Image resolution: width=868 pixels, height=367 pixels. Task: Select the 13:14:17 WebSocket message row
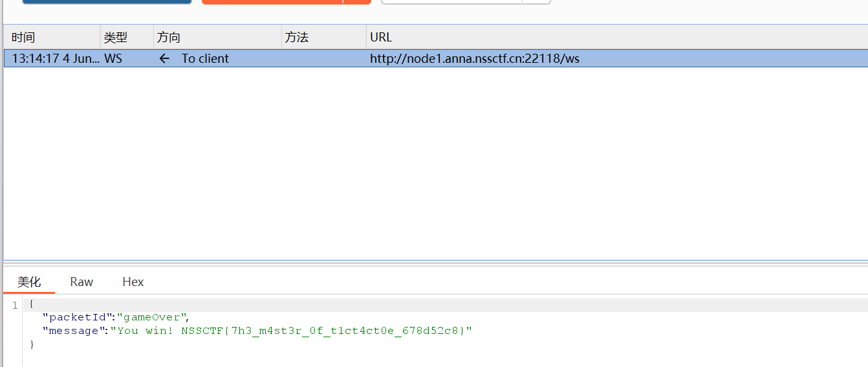click(436, 58)
